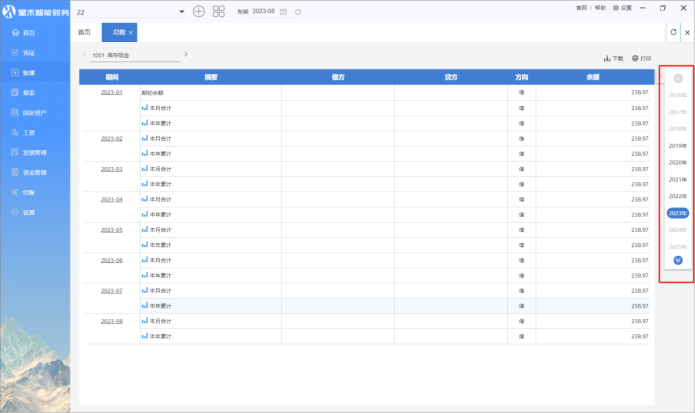The image size is (695, 413).
Task: Go to next account with right chevron
Action: point(186,54)
